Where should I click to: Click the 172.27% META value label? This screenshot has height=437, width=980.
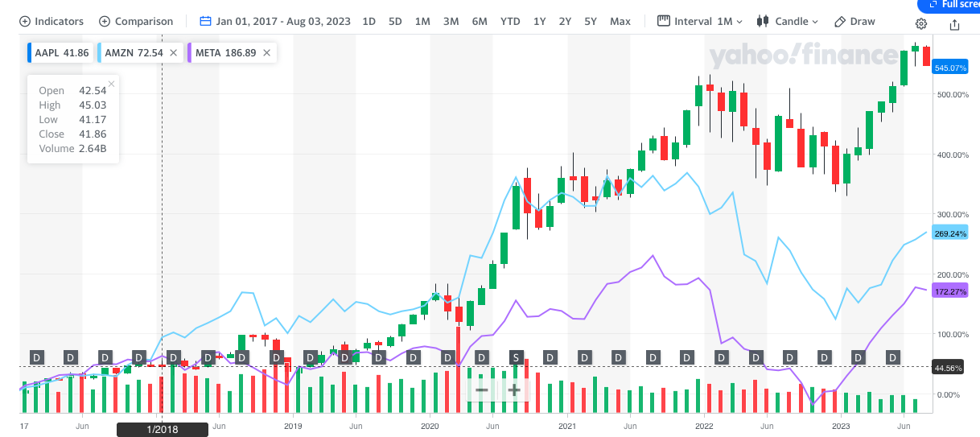click(x=949, y=291)
